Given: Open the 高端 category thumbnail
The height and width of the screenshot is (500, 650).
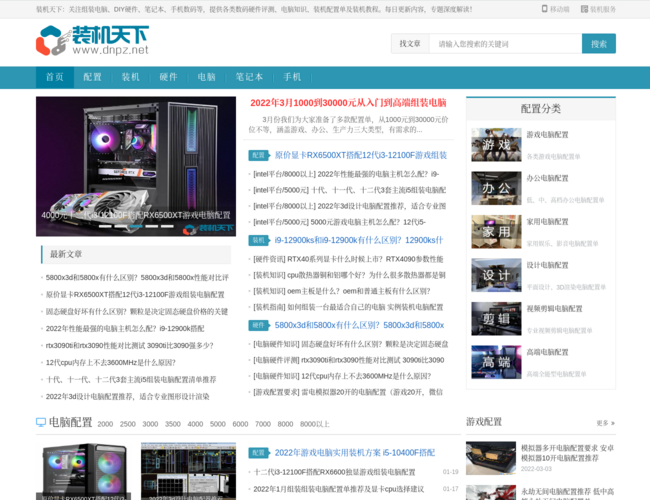Looking at the screenshot, I should (496, 362).
